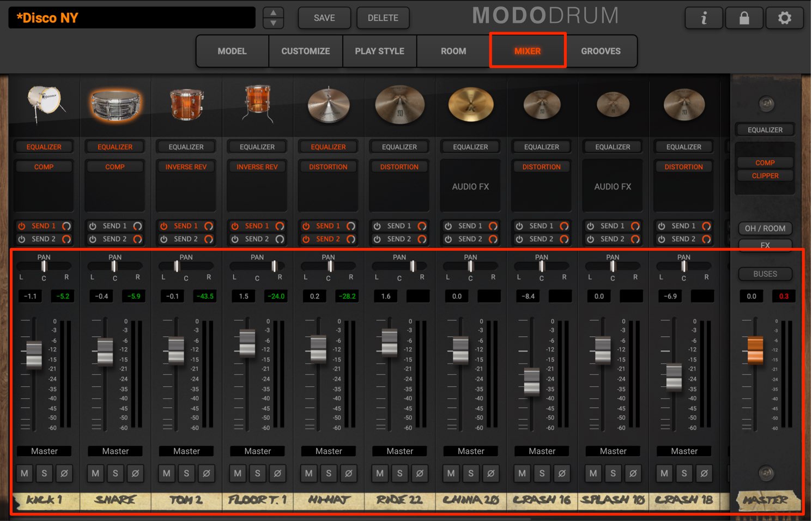Open settings gear icon

[784, 18]
